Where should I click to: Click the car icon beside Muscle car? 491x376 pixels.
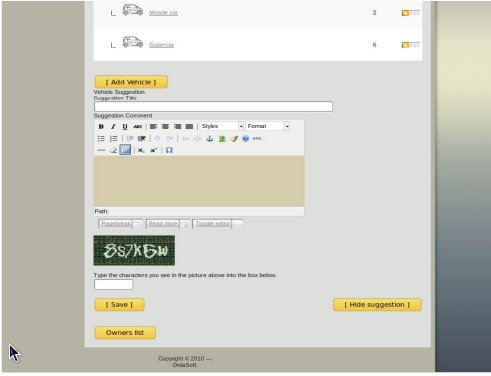133,10
